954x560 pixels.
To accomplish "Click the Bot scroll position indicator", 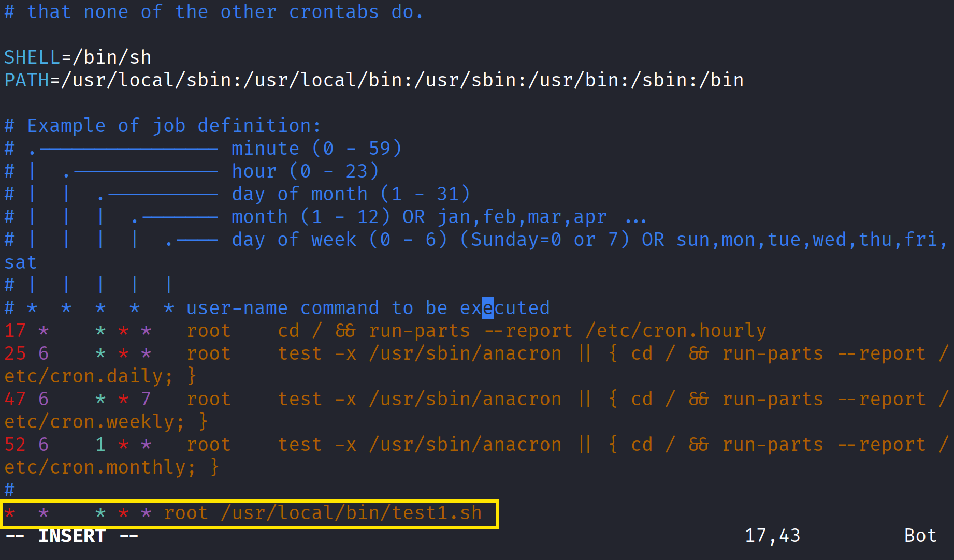I will coord(920,536).
